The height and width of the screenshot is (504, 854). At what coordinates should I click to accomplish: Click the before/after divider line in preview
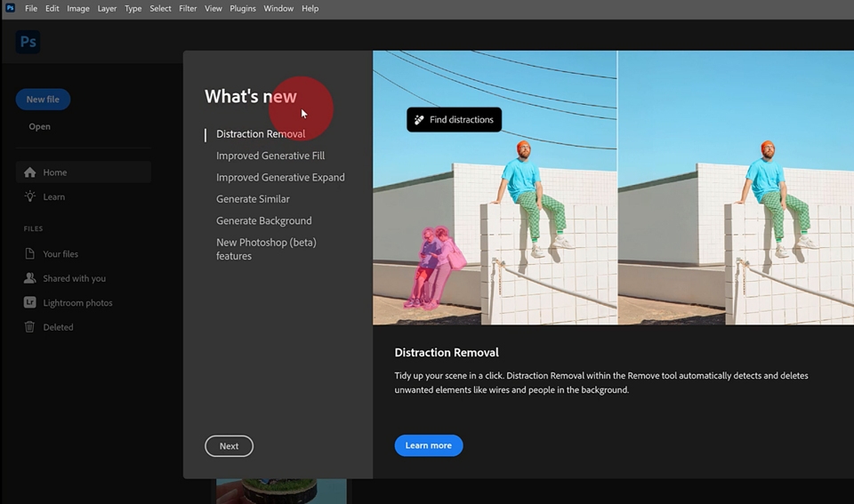(x=617, y=188)
